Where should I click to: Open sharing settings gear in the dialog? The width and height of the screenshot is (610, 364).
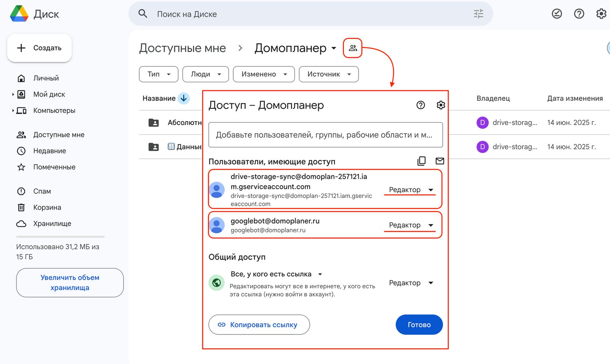point(441,105)
